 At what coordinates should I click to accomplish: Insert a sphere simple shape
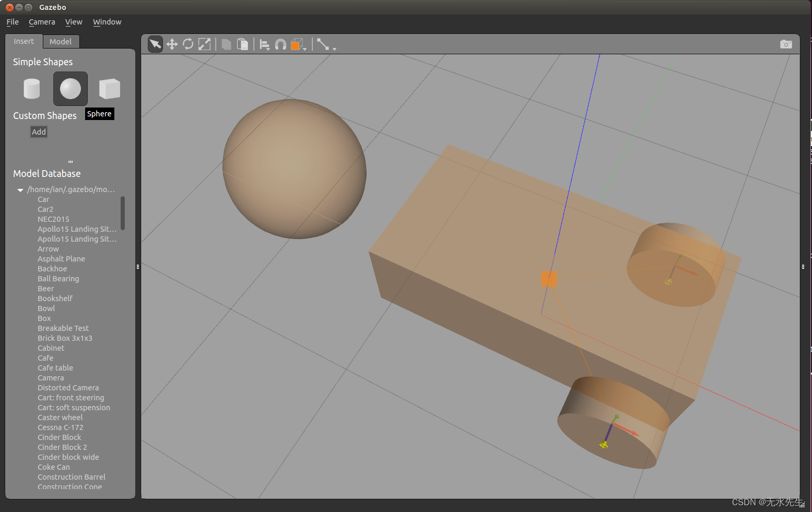pos(70,89)
